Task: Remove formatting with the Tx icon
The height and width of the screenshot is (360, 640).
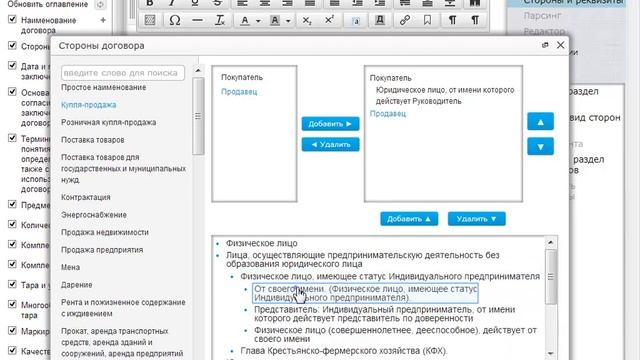Action: coord(220,20)
